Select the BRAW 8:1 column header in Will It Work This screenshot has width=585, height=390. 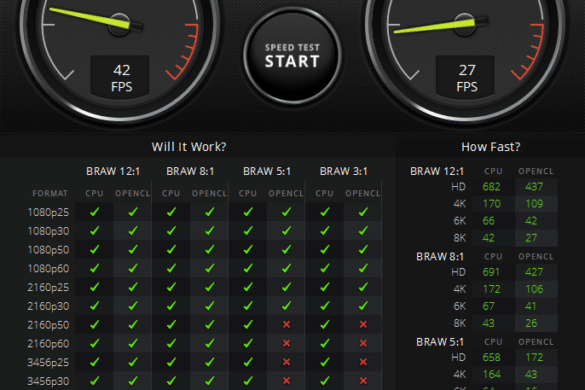click(190, 171)
